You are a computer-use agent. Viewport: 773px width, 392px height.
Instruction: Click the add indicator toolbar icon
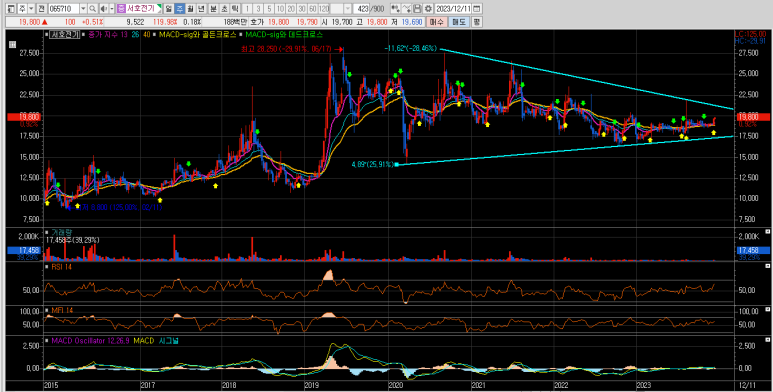click(395, 9)
